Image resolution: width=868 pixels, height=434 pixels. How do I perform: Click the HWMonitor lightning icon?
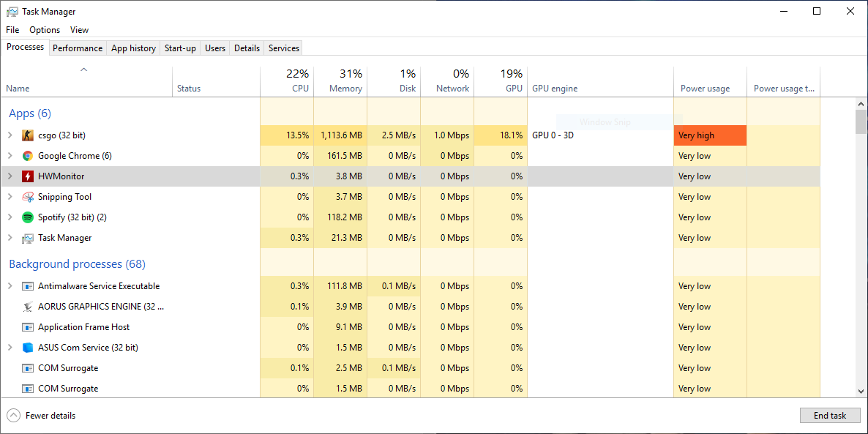click(28, 176)
